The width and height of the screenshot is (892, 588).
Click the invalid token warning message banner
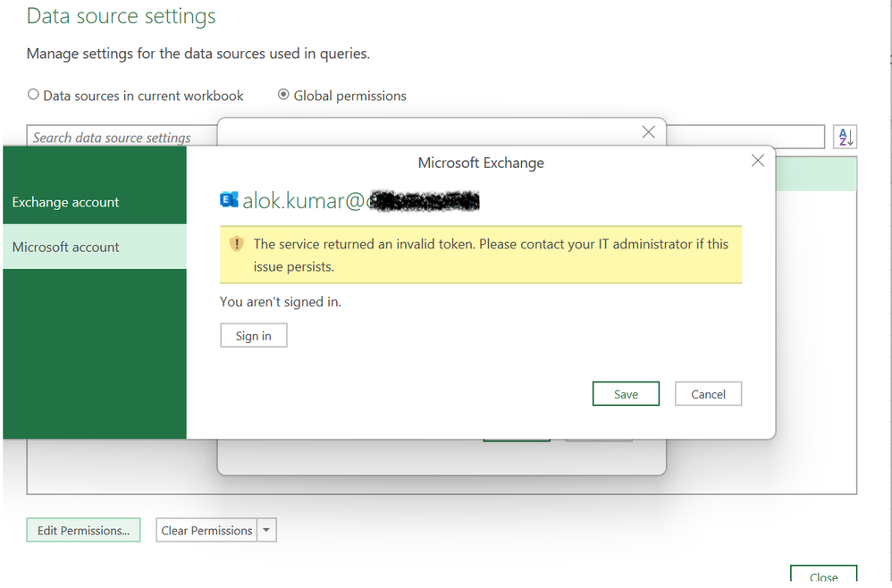(481, 254)
